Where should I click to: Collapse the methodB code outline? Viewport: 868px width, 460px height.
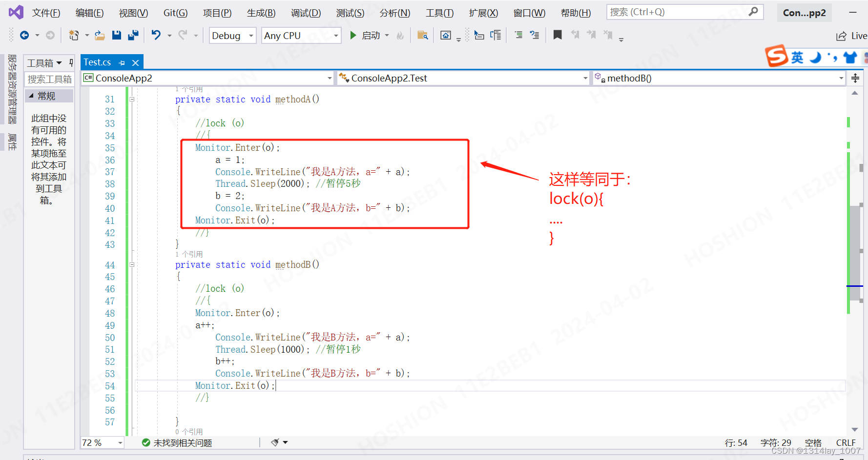132,264
